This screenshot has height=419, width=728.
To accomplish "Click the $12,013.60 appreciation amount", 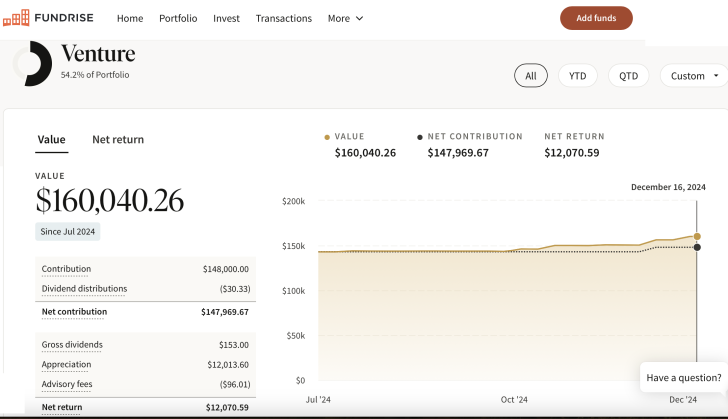I will (228, 365).
